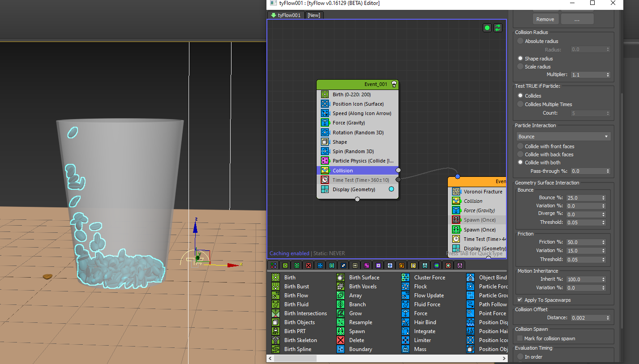Select the Particle Physics operator row
639x364 pixels.
pos(357,161)
